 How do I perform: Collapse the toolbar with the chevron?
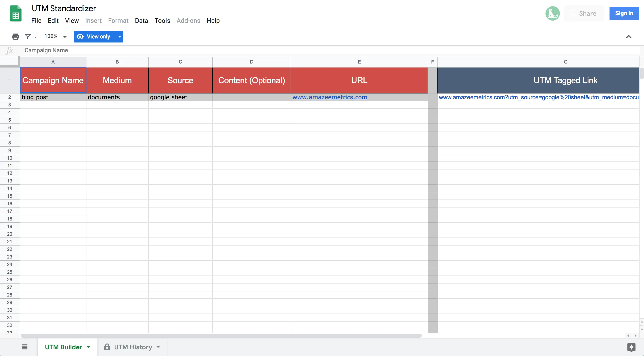[629, 37]
